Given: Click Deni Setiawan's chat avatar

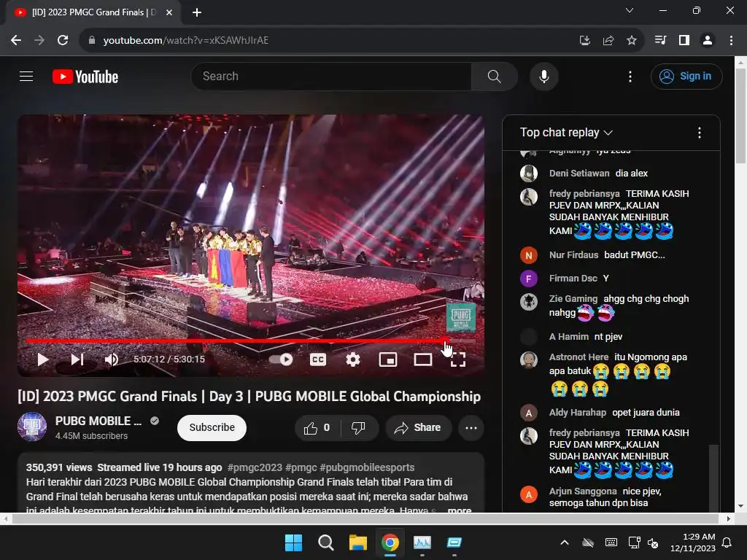Looking at the screenshot, I should point(529,174).
